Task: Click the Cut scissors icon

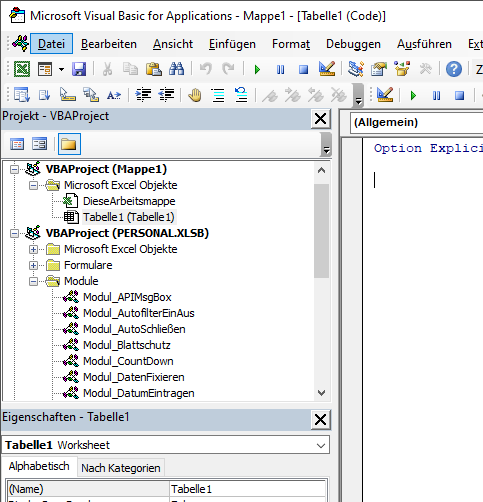Action: (x=107, y=69)
